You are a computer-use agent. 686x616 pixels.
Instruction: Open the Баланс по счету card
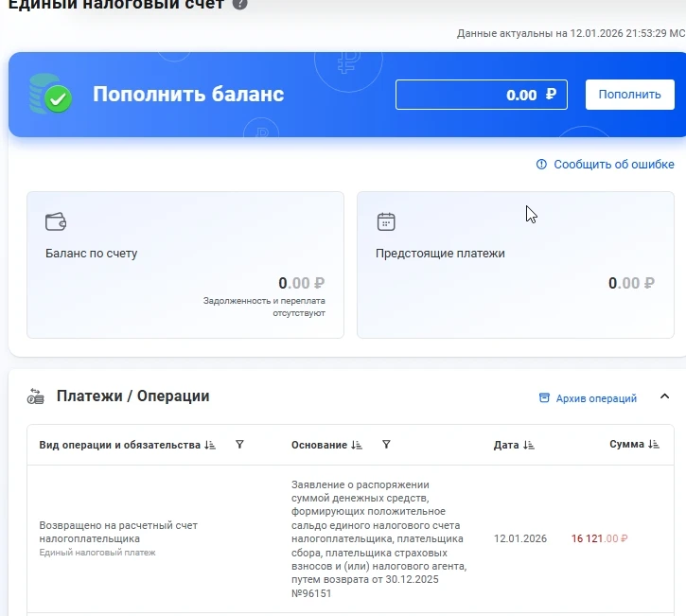click(x=185, y=265)
